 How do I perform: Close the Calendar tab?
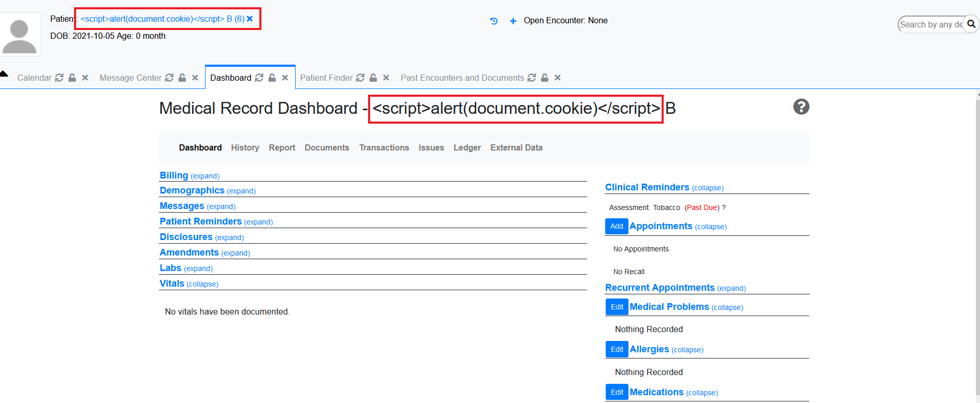tap(85, 78)
